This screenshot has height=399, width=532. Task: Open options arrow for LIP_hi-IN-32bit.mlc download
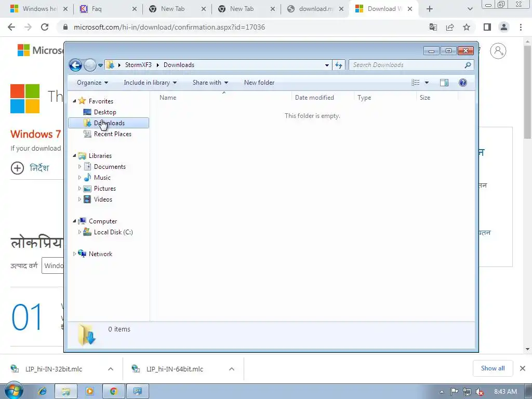pyautogui.click(x=111, y=369)
